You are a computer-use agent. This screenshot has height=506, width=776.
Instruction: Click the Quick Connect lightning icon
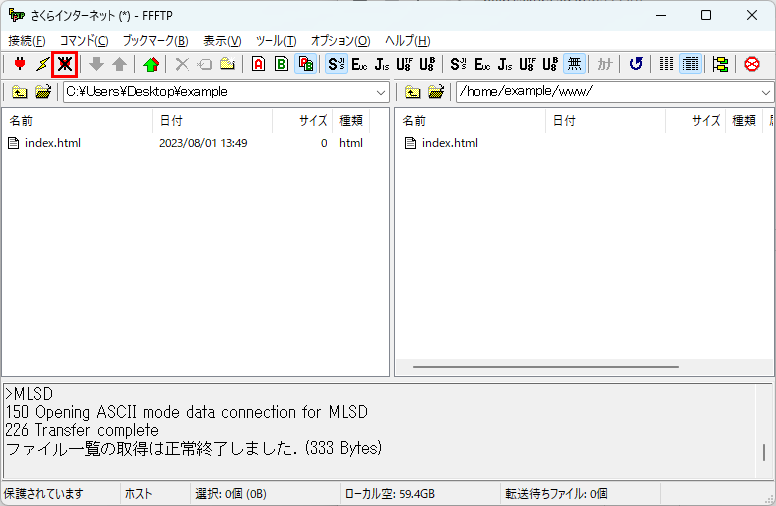42,64
